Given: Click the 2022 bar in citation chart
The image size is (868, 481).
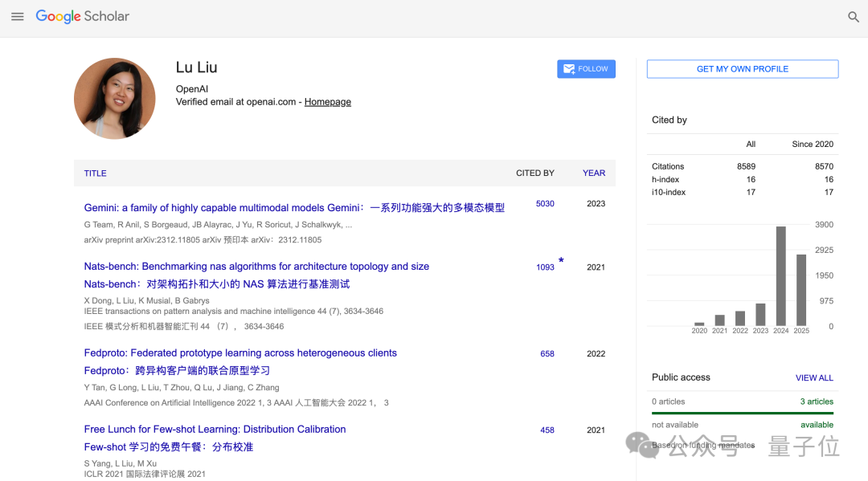Looking at the screenshot, I should coord(740,319).
